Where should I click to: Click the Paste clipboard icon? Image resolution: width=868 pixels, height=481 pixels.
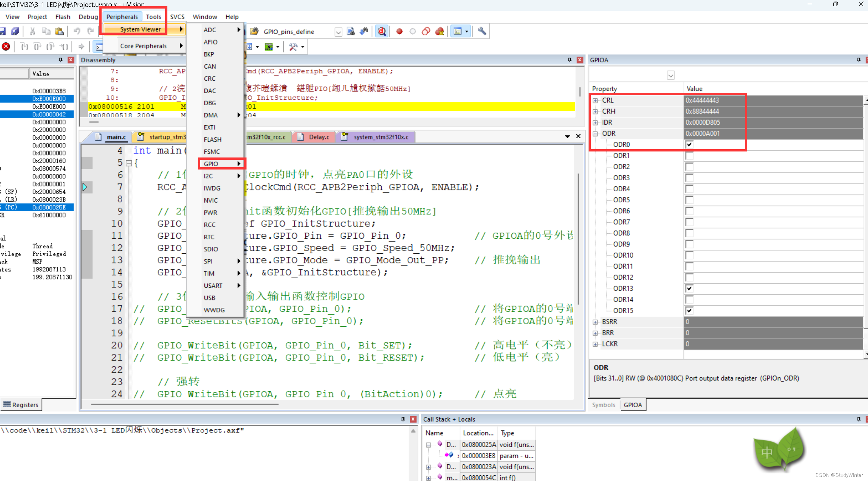[59, 31]
